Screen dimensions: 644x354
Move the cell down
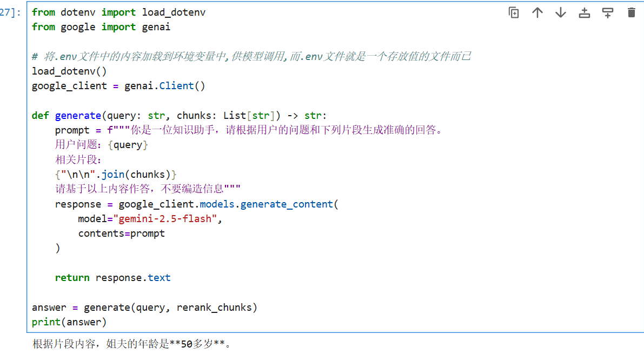click(x=561, y=13)
